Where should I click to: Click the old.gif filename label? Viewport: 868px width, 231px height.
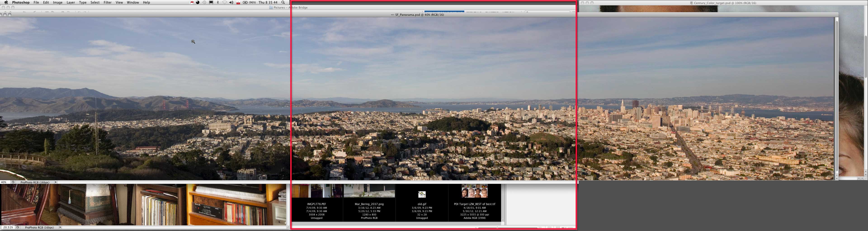point(422,204)
